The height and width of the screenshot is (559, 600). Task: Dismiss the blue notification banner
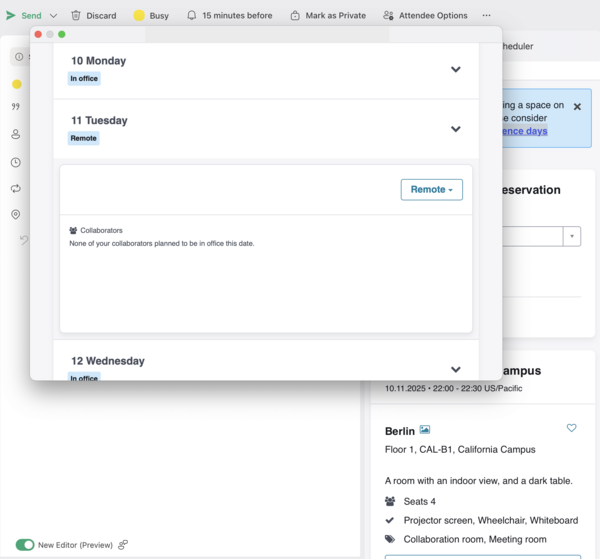(x=577, y=107)
